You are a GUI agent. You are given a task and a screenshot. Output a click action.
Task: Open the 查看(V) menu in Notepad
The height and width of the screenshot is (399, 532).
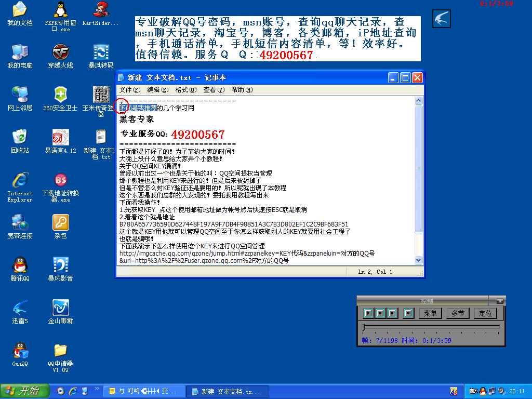(214, 90)
